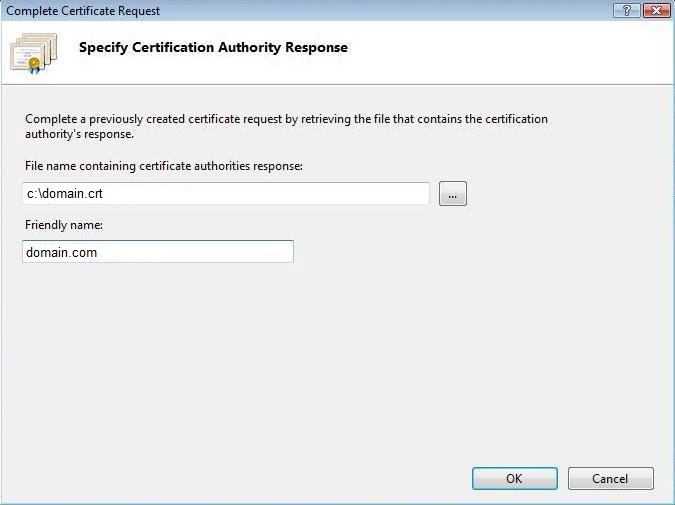Screen dimensions: 675x505
Task: Browse for file with the ellipsis button
Action: click(x=452, y=193)
